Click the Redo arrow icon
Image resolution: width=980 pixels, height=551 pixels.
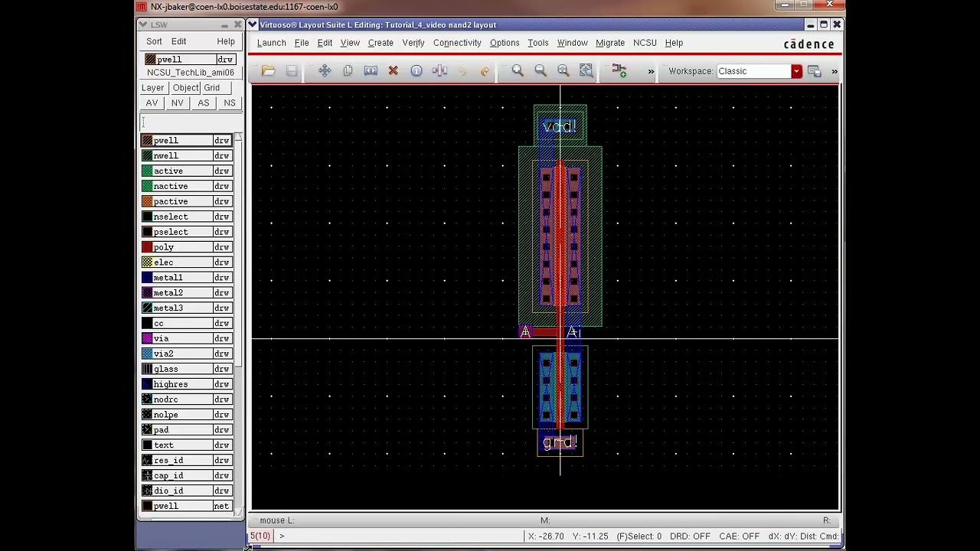coord(485,71)
